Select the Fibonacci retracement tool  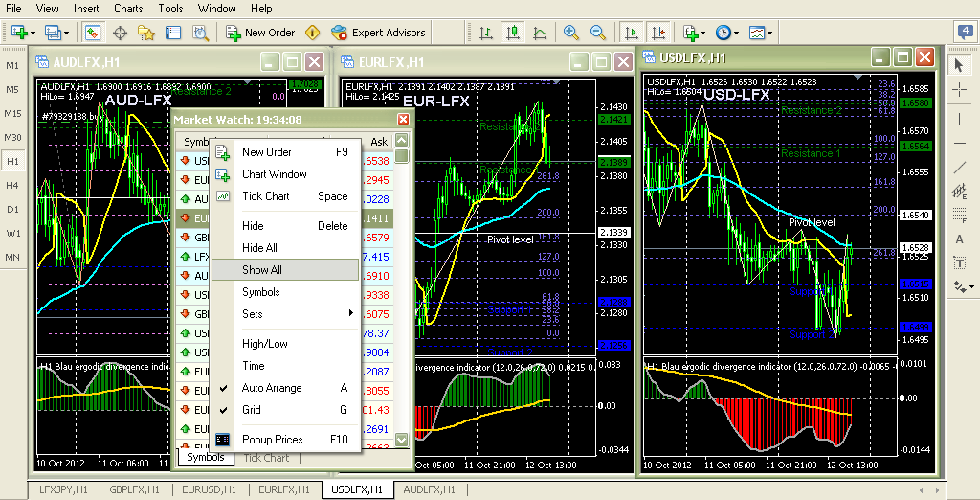click(x=959, y=216)
